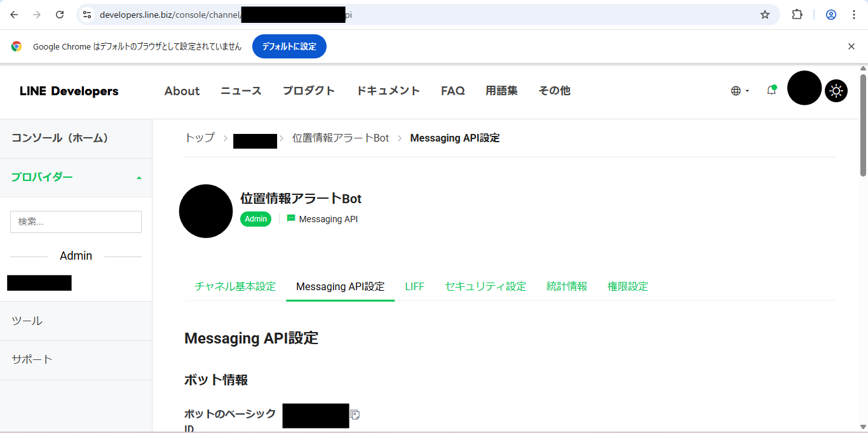The width and height of the screenshot is (868, 433).
Task: Dismiss the default browser notification bar
Action: pyautogui.click(x=851, y=46)
